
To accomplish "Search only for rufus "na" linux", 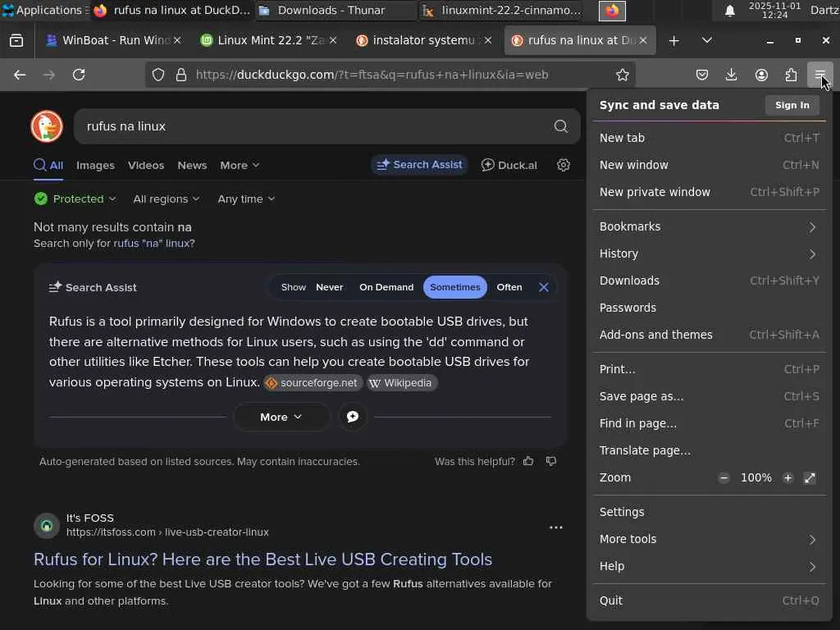I will pos(153,243).
